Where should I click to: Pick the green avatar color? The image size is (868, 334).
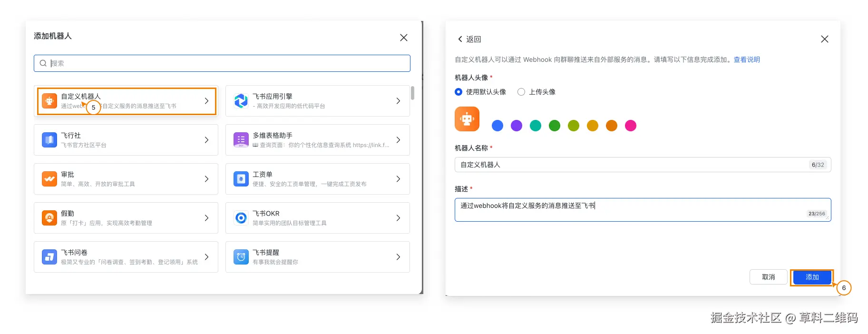[x=555, y=126]
